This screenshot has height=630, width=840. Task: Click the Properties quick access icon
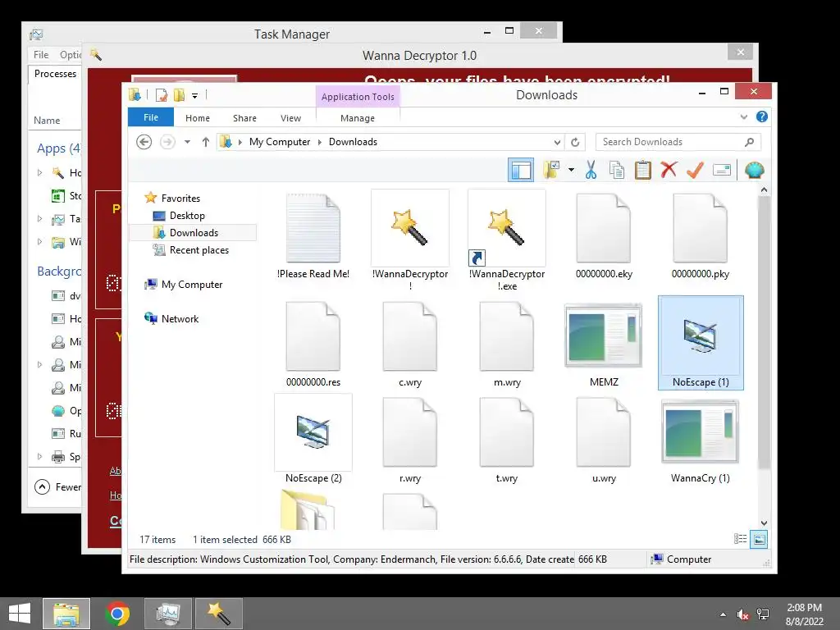coord(161,95)
